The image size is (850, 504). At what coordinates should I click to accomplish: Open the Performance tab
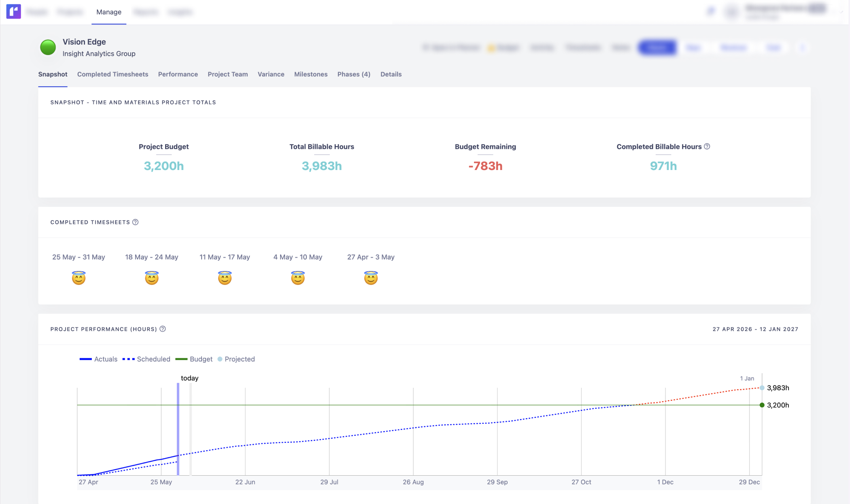pos(178,74)
